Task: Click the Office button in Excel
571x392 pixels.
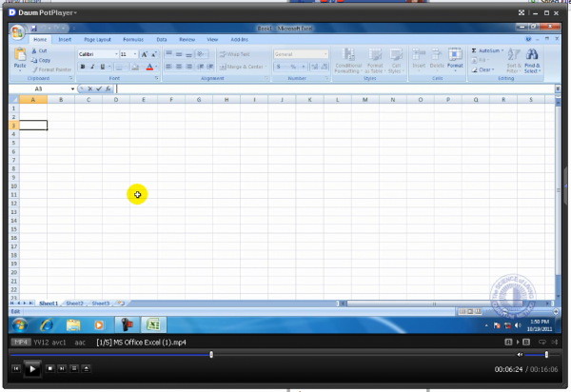Action: click(x=17, y=32)
